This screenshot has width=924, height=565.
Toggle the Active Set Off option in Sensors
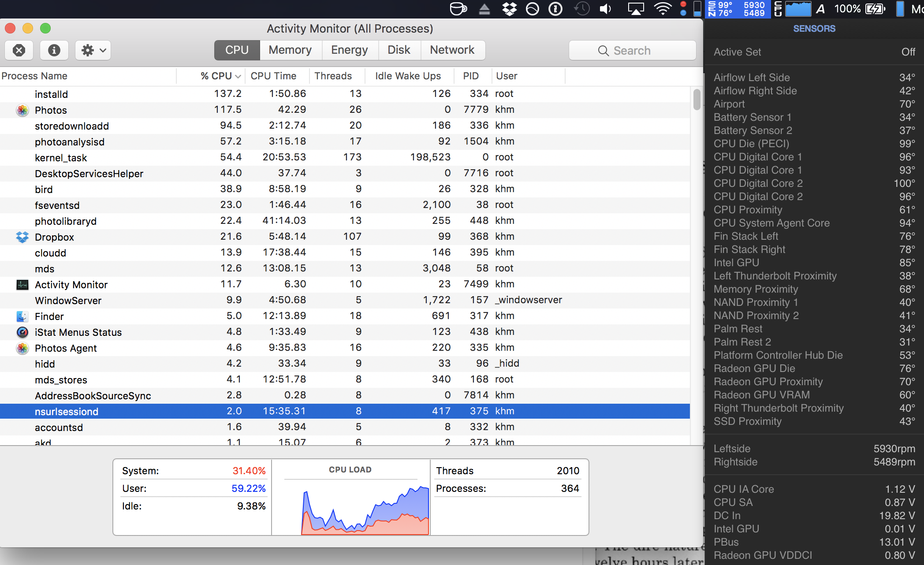(x=814, y=52)
